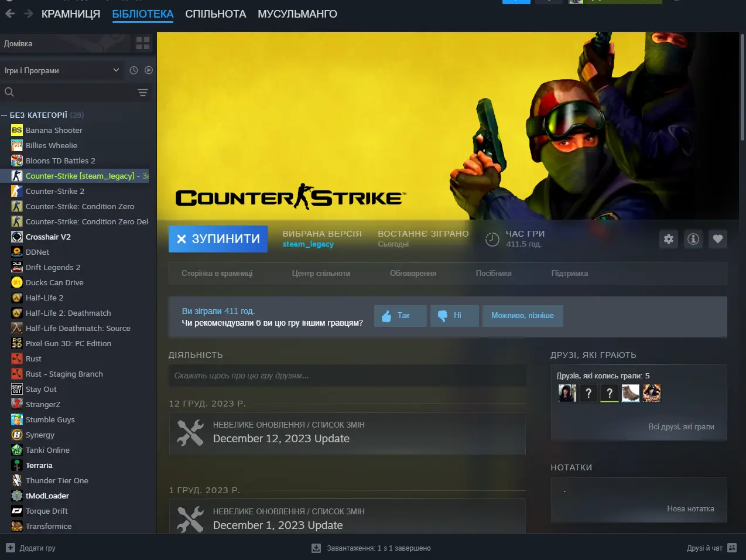Open Центр спільноти link

321,274
